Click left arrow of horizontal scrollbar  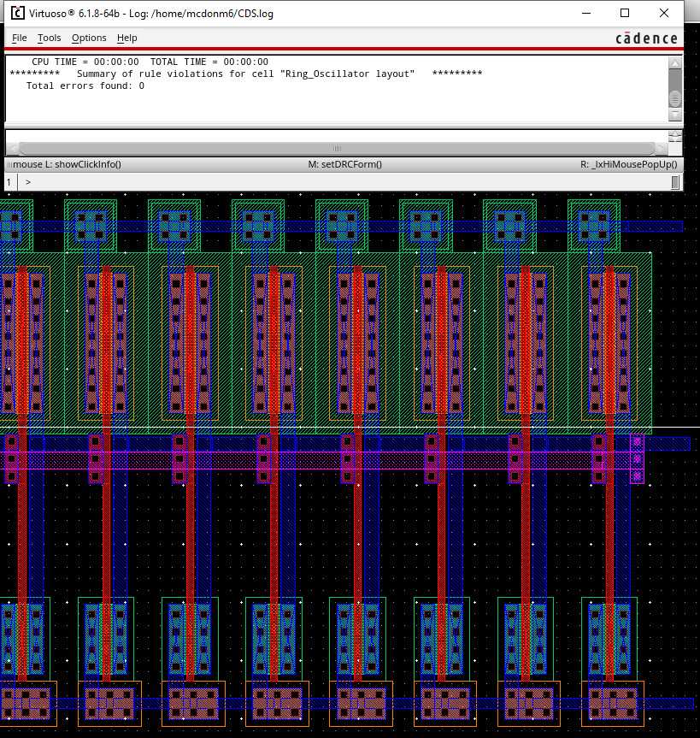coord(12,148)
